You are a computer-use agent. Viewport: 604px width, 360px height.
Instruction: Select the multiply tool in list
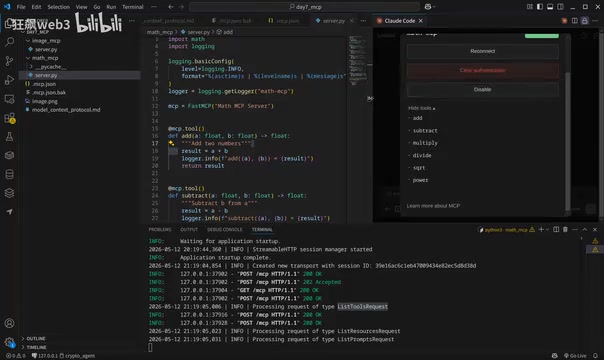click(x=425, y=143)
